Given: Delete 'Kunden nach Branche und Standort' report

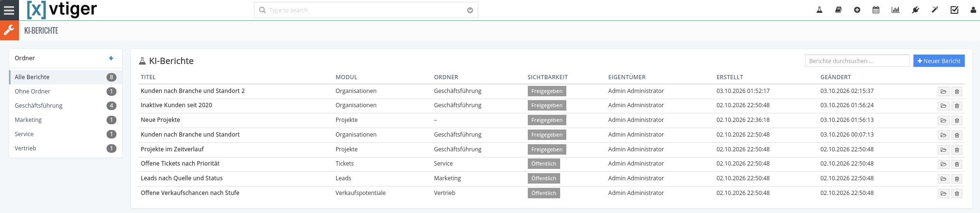Looking at the screenshot, I should click(957, 135).
